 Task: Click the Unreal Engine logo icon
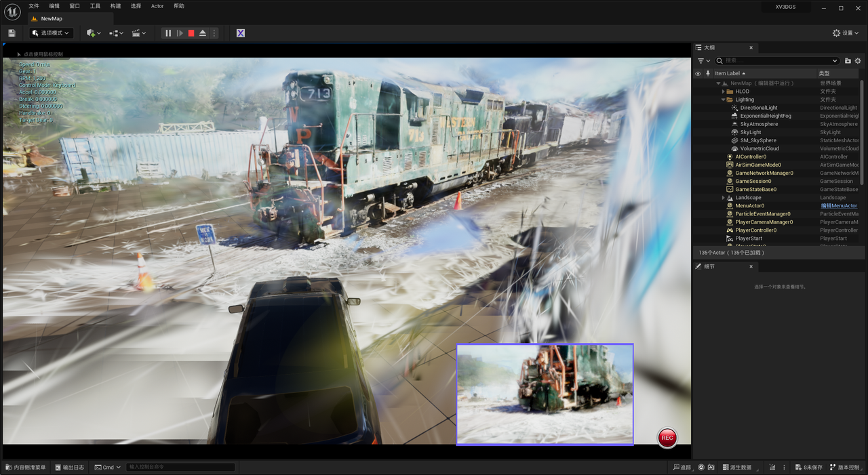click(x=12, y=12)
